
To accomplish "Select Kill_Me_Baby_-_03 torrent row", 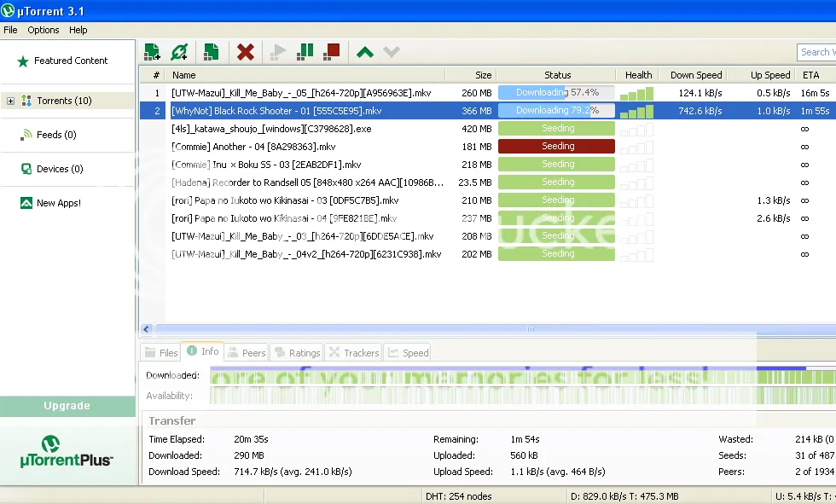I will coord(487,236).
